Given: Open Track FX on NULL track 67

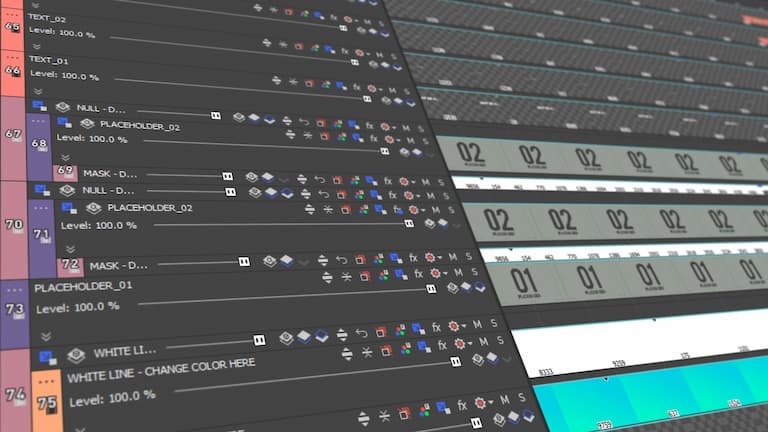Looking at the screenshot, I should [x=369, y=126].
